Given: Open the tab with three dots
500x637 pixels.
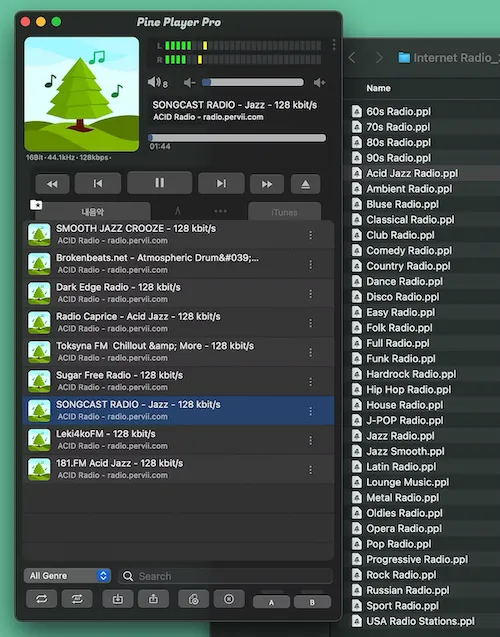Looking at the screenshot, I should tap(221, 211).
